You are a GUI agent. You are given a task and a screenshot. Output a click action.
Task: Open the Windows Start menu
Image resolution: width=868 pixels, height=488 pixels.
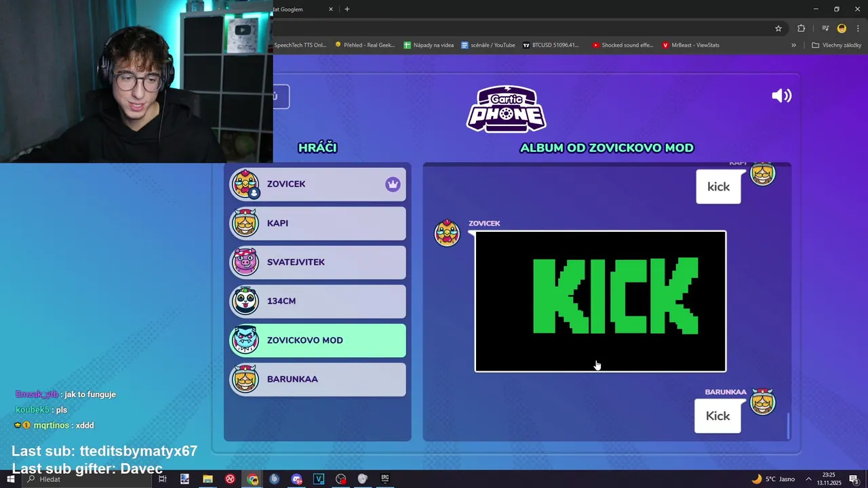tap(10, 479)
